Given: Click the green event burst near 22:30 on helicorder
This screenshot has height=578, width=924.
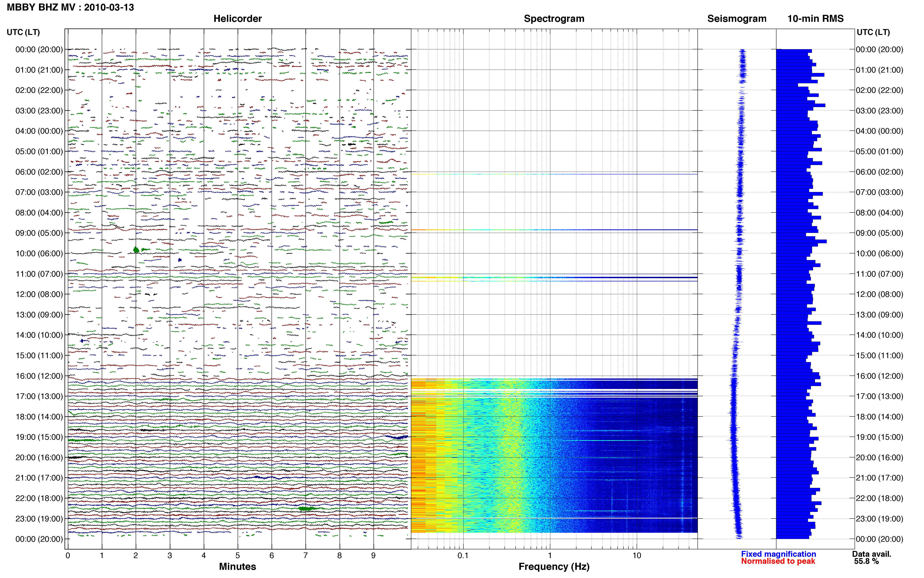Looking at the screenshot, I should tap(307, 508).
